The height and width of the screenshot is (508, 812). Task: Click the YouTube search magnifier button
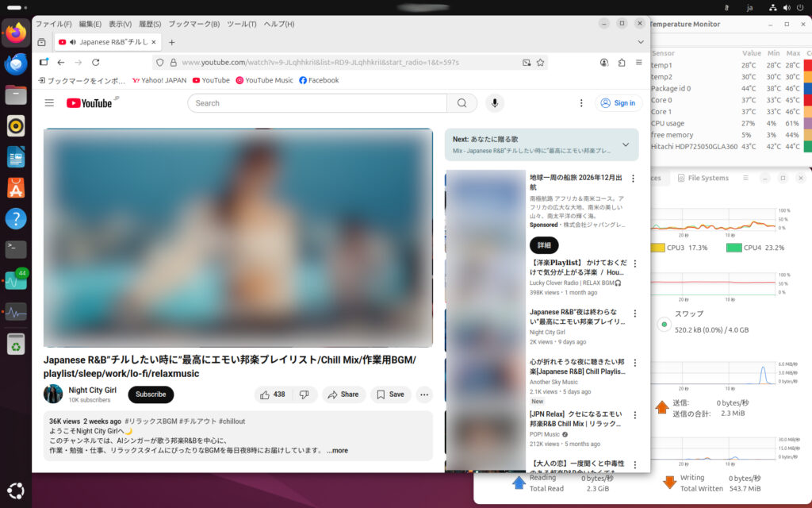pyautogui.click(x=462, y=103)
